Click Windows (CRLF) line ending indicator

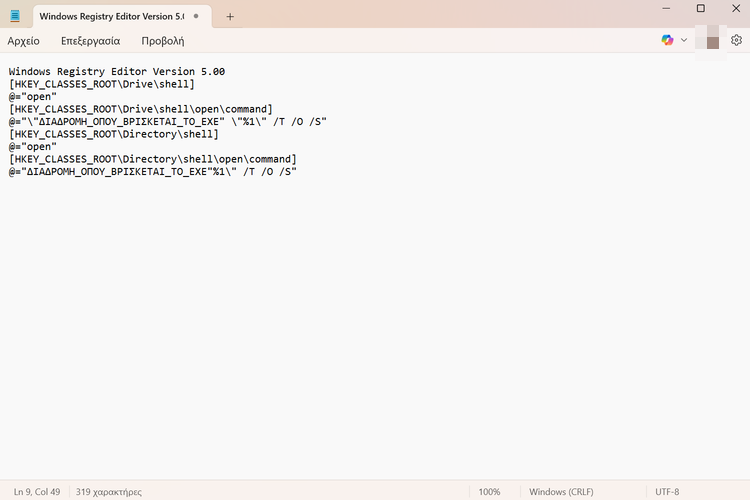tap(561, 492)
